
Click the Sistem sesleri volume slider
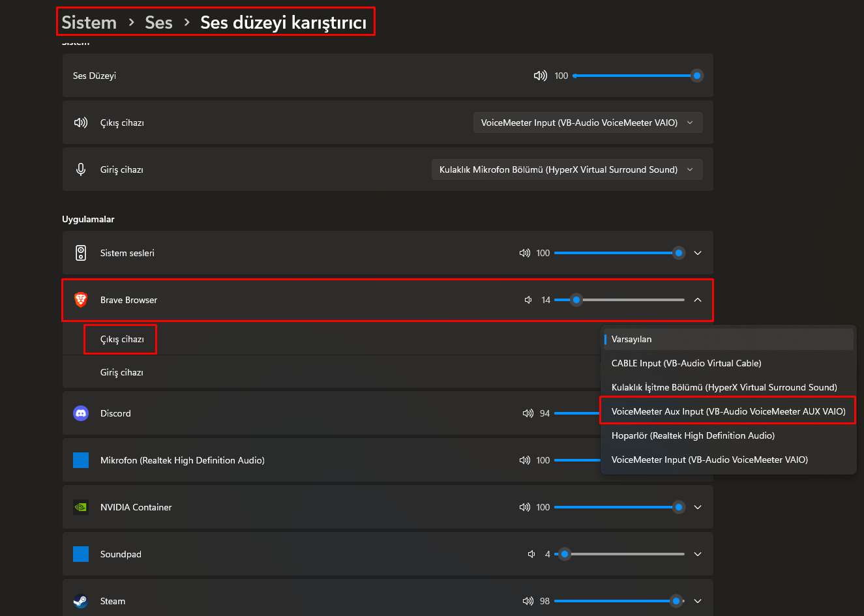coord(619,253)
